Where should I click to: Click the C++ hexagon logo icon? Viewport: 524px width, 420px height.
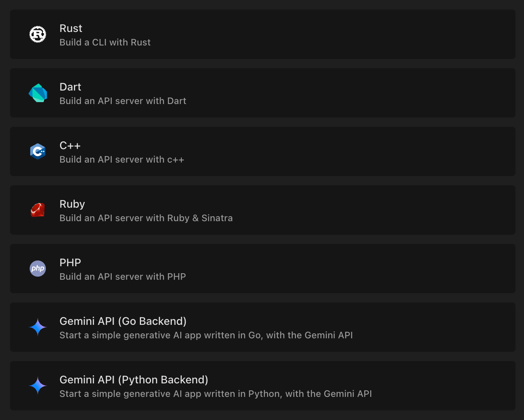coord(38,151)
